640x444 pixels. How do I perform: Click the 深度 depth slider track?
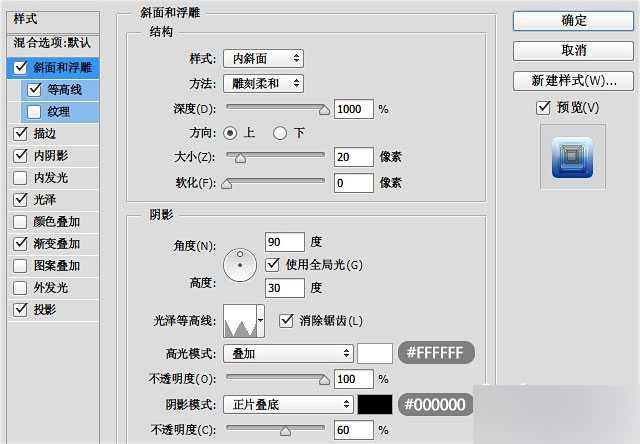click(276, 108)
